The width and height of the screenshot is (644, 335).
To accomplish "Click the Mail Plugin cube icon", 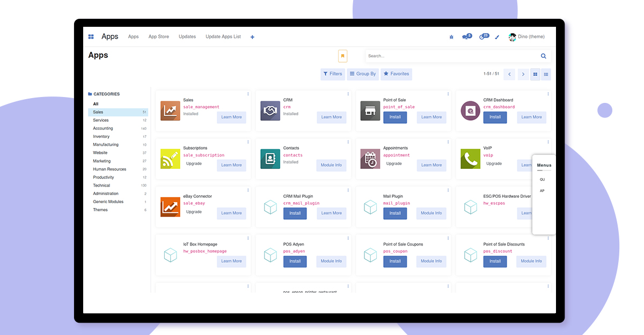I will point(370,207).
